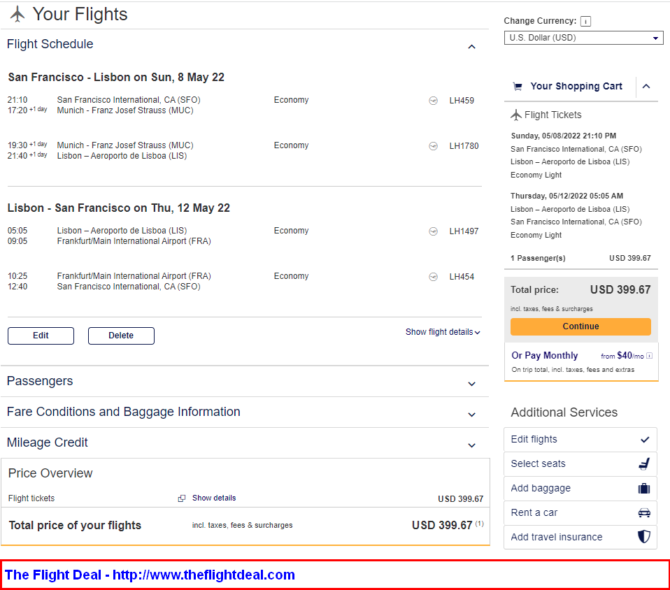Viewport: 670px width, 590px height.
Task: Click the seat icon on Select seats
Action: (644, 464)
